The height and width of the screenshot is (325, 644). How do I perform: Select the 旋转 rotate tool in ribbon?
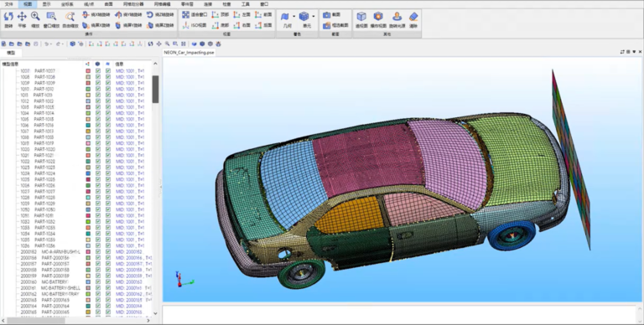(x=8, y=20)
